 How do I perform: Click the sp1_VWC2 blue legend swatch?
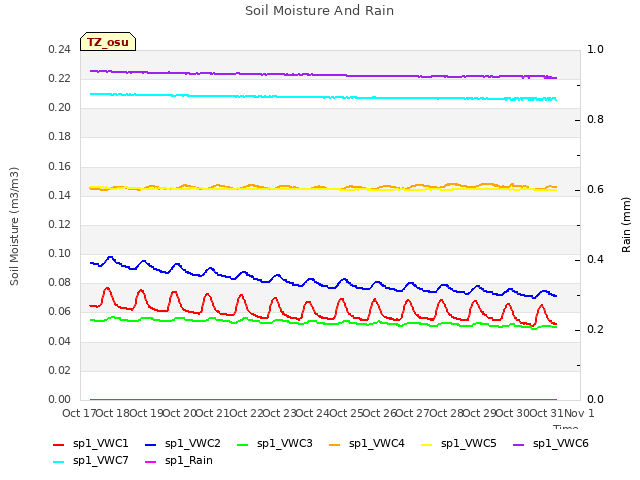(x=151, y=444)
